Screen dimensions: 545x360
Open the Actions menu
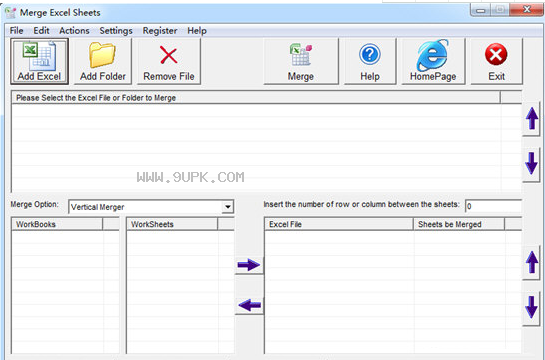(x=74, y=31)
